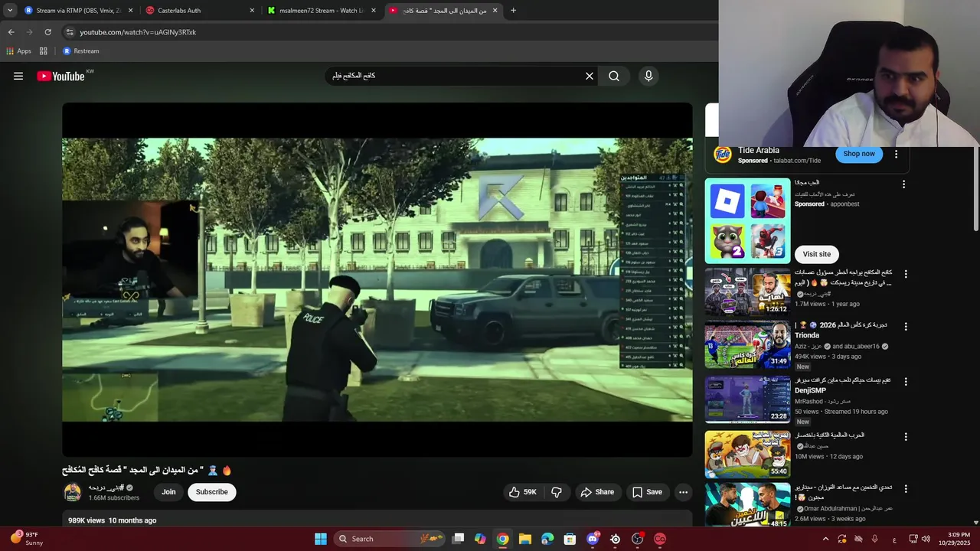This screenshot has width=980, height=551.
Task: Switch to msalmeen72 Stream tab
Action: tap(322, 11)
